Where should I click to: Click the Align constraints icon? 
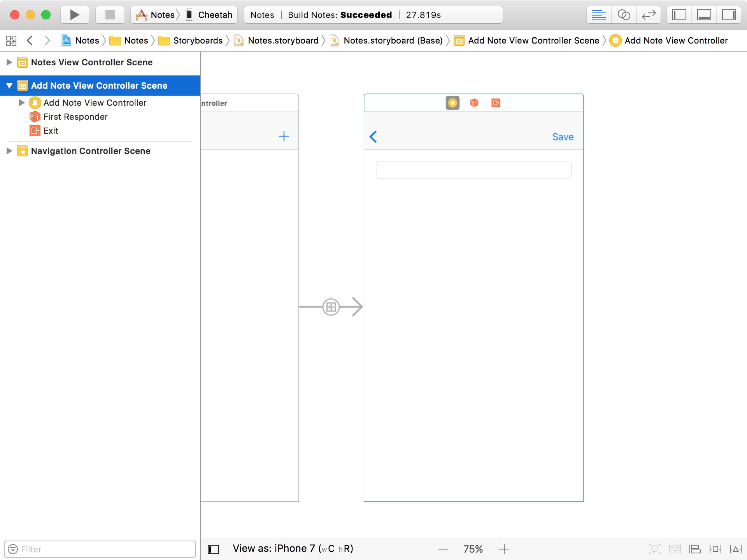tap(694, 549)
